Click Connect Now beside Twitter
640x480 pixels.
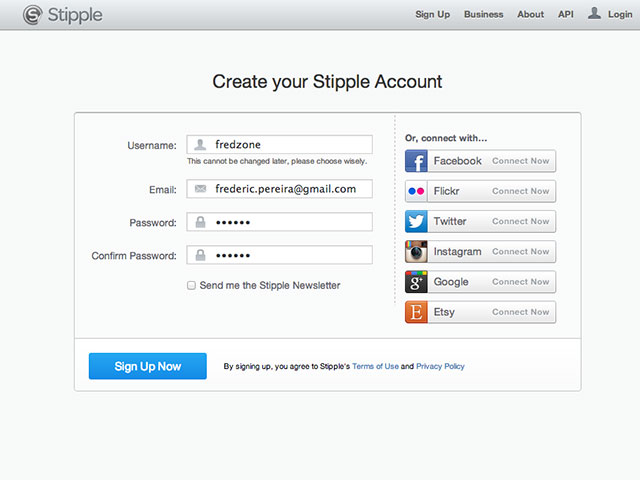(x=520, y=221)
